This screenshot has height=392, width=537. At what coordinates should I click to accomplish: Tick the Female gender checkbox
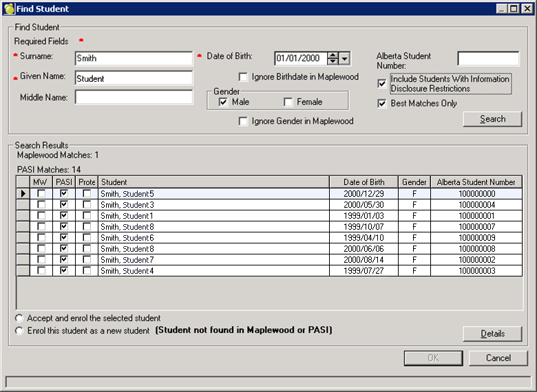coord(288,102)
